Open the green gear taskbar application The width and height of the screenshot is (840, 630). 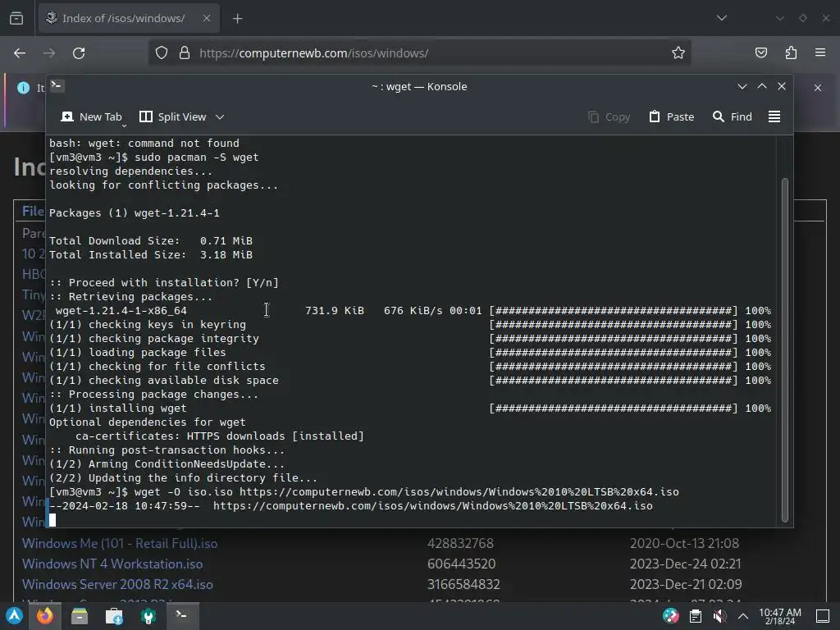(148, 616)
